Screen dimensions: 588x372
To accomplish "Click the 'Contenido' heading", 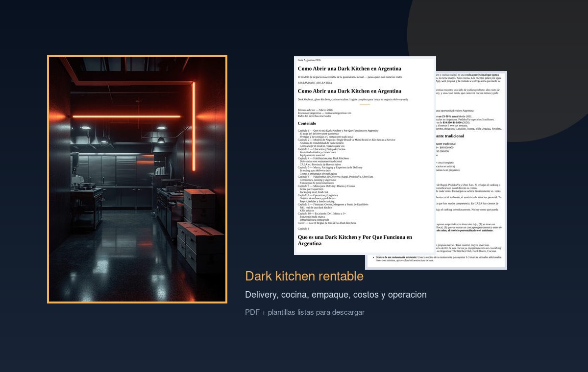I will tap(307, 123).
